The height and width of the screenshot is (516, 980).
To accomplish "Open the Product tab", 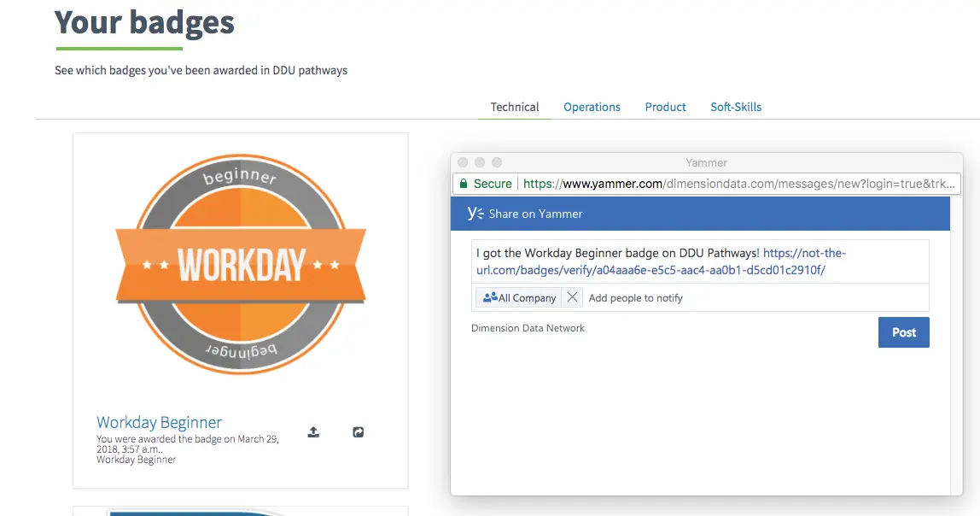I will click(666, 107).
